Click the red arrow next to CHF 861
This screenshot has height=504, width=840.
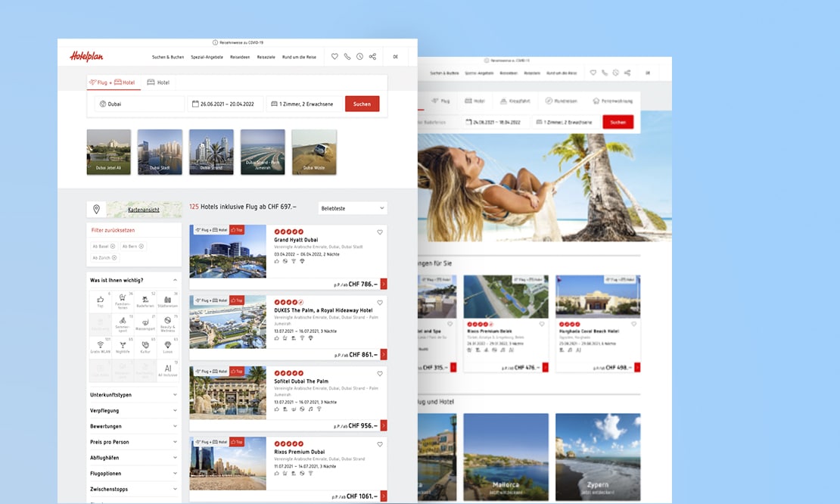(384, 355)
